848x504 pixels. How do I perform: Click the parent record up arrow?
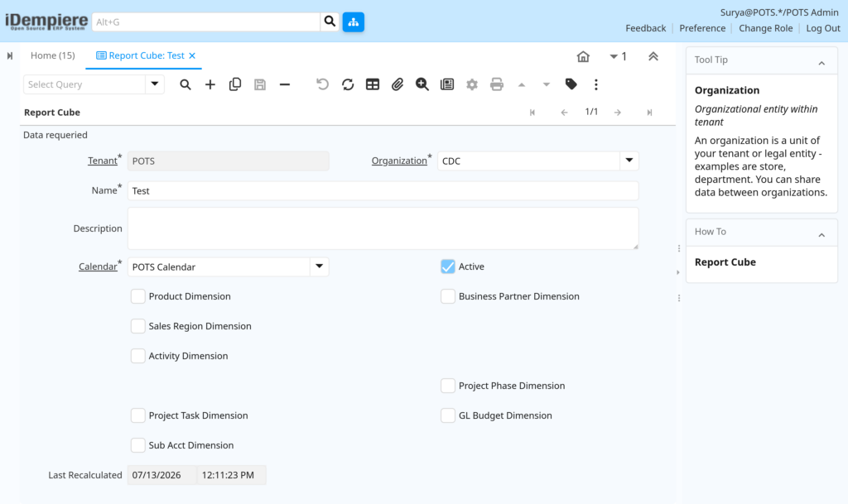522,84
